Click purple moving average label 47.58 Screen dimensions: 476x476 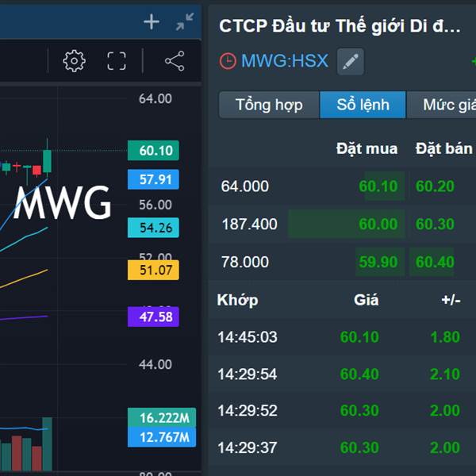[x=153, y=317]
